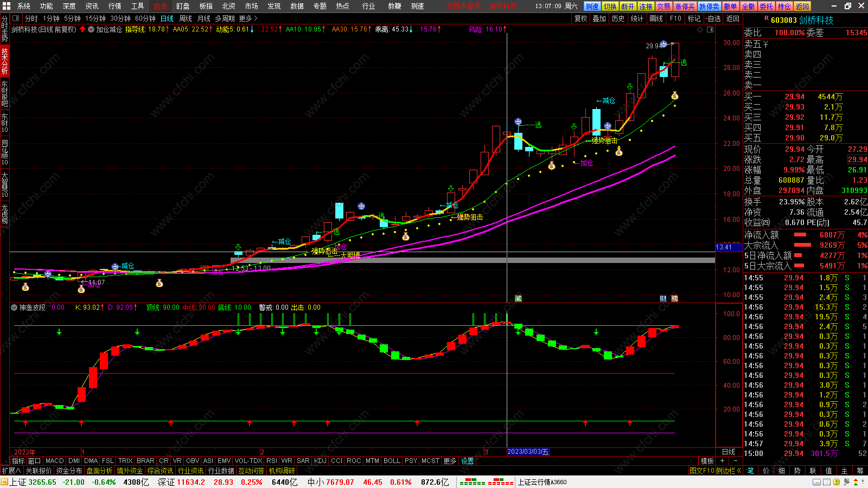Click the 测速 speed test button

tap(592, 7)
